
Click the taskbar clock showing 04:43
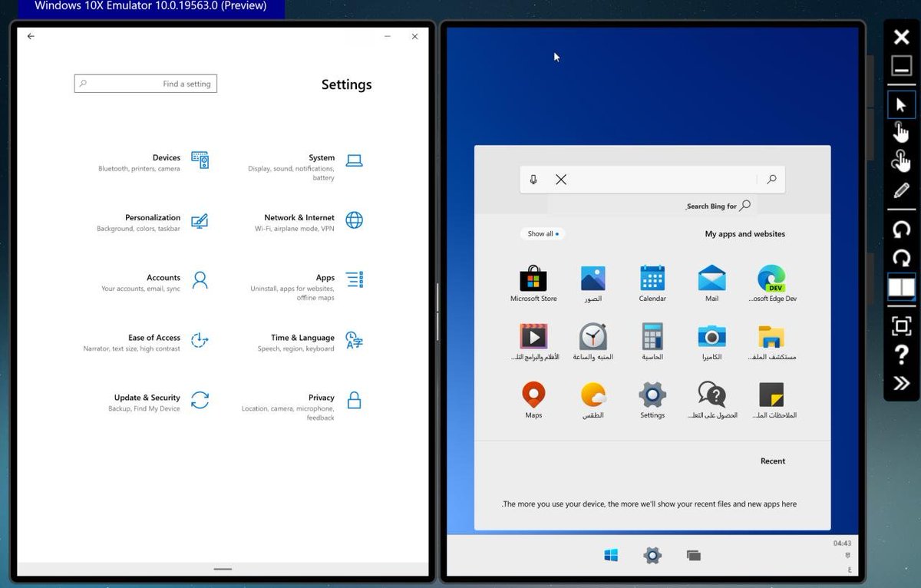click(x=842, y=543)
